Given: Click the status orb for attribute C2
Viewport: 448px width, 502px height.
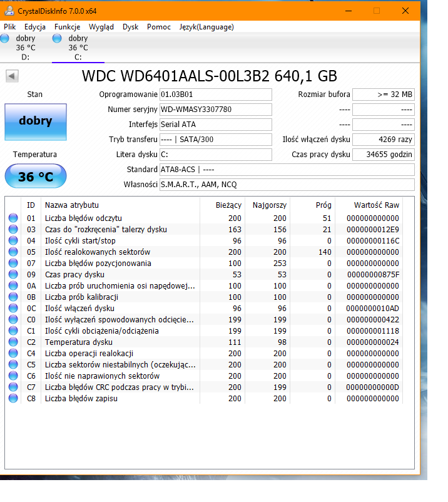Looking at the screenshot, I should click(13, 342).
